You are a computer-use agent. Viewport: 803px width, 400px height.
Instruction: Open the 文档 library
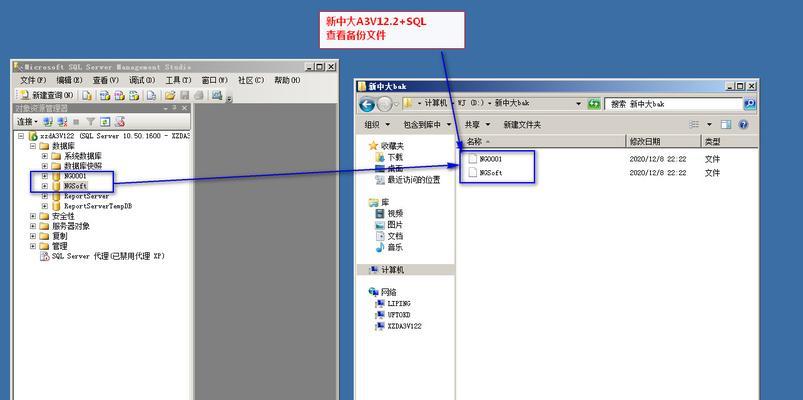coord(395,236)
